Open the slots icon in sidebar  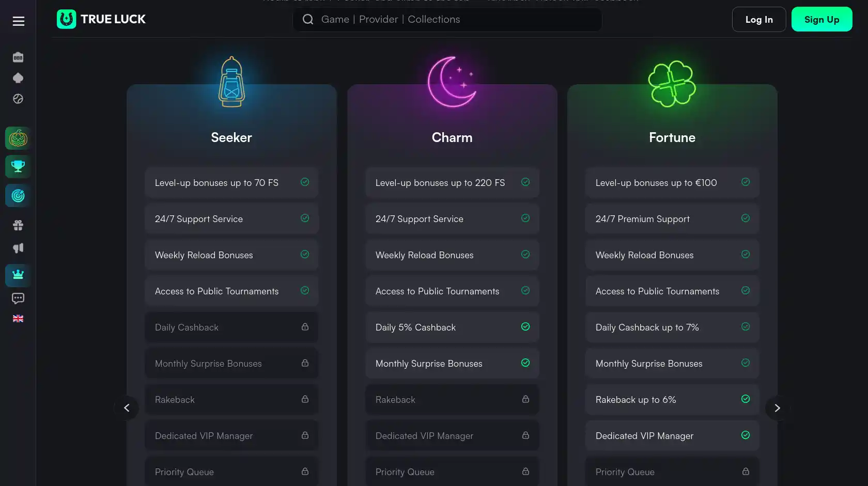[x=18, y=57]
